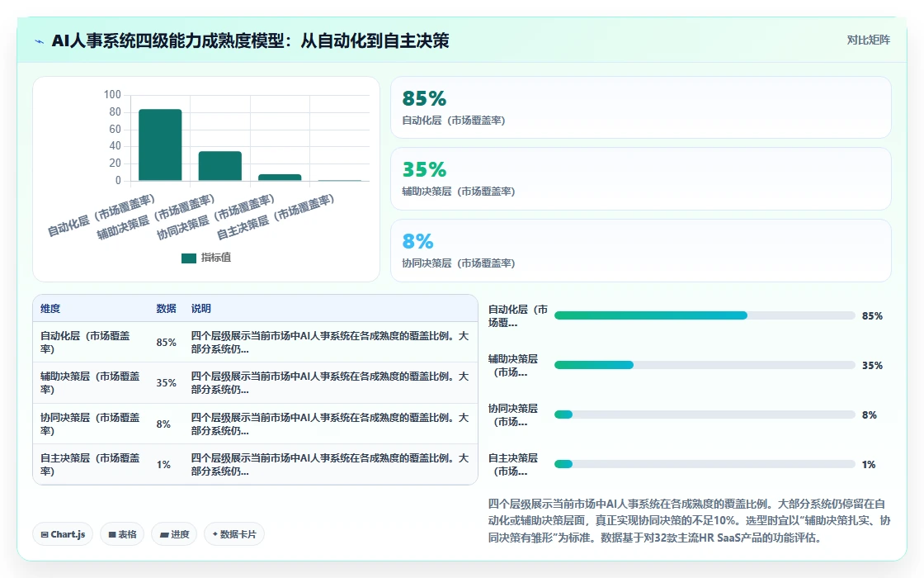Select the 35% progress bar for 辅助决策层

coord(705,365)
